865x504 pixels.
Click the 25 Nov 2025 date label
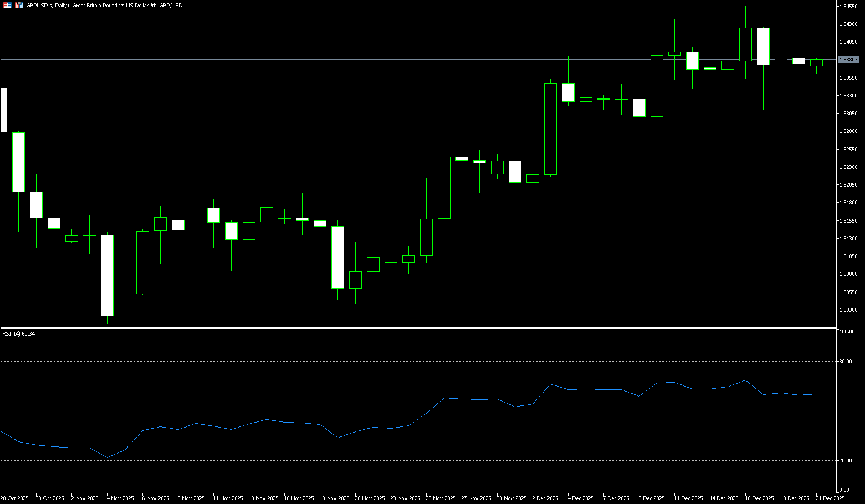441,498
